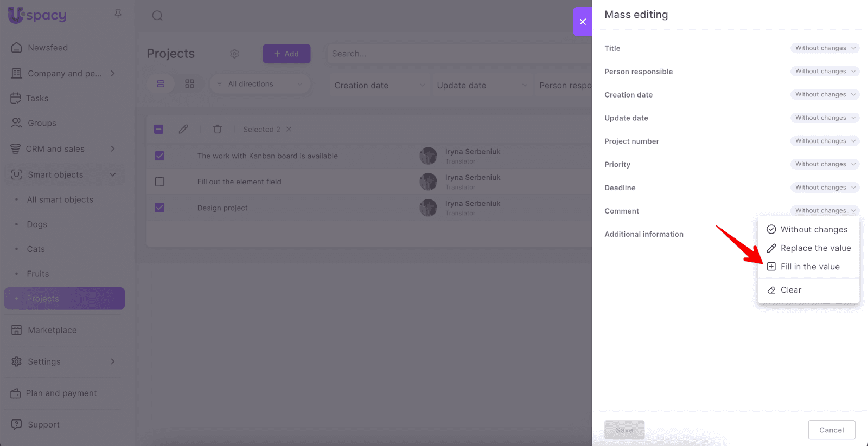Image resolution: width=868 pixels, height=446 pixels.
Task: Open search via the magnifier icon
Action: point(157,16)
